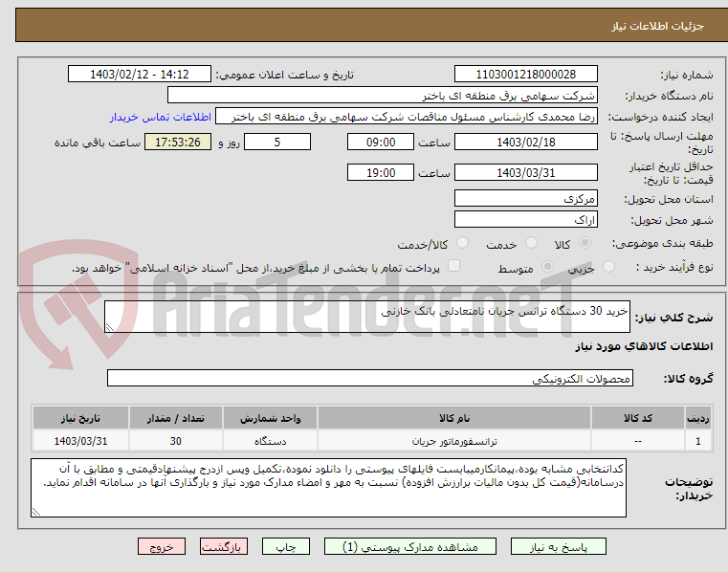Select the کالا/خدمت radio button
Screen dimensions: 728x572
coord(462,243)
